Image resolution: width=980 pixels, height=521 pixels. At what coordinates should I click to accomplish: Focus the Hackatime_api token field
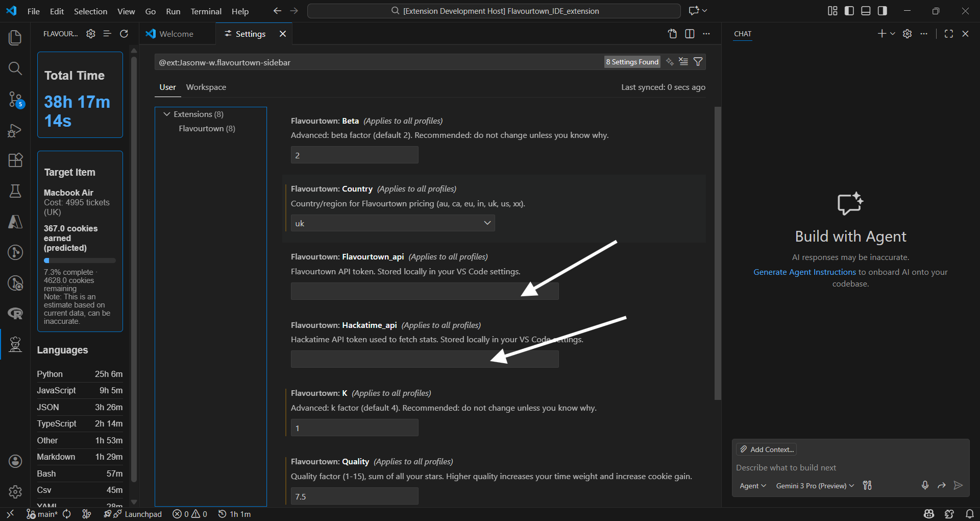pyautogui.click(x=425, y=359)
